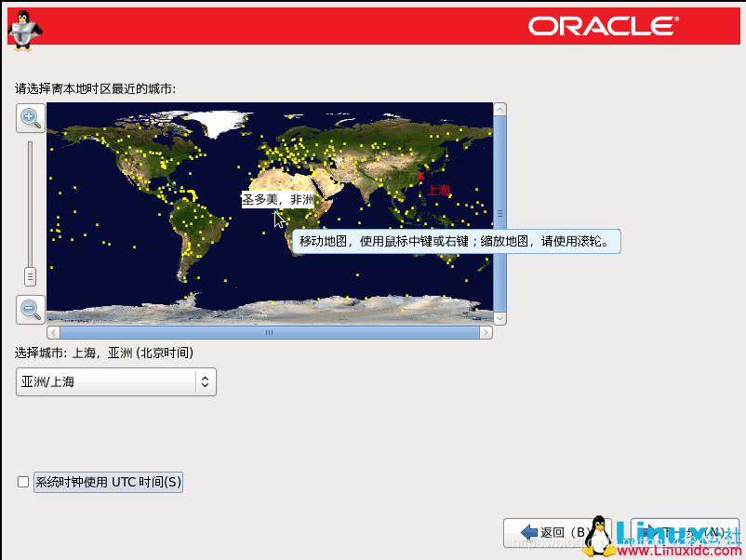Click the zoom-in magnifier icon on the map
The height and width of the screenshot is (560, 746).
pyautogui.click(x=30, y=118)
